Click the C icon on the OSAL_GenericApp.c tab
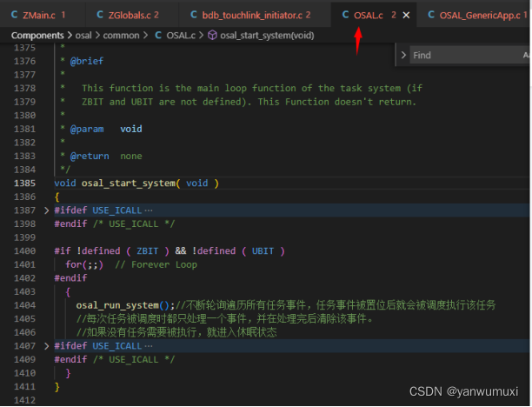This screenshot has width=532, height=407. pyautogui.click(x=431, y=15)
